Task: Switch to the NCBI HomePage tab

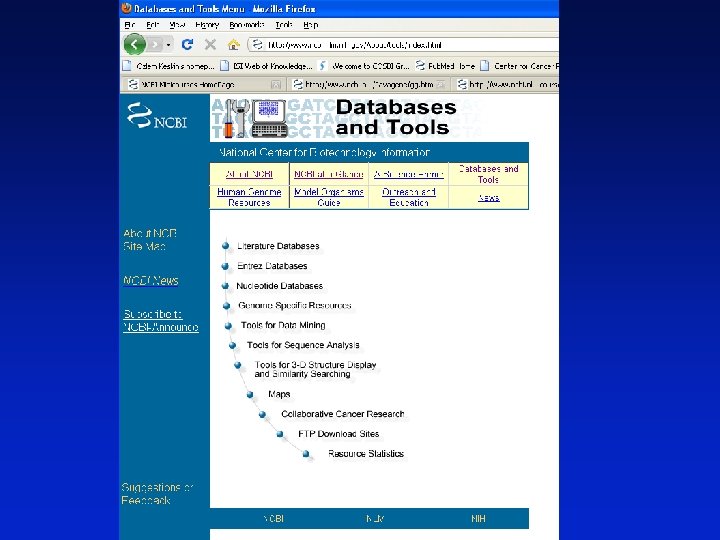Action: [204, 84]
